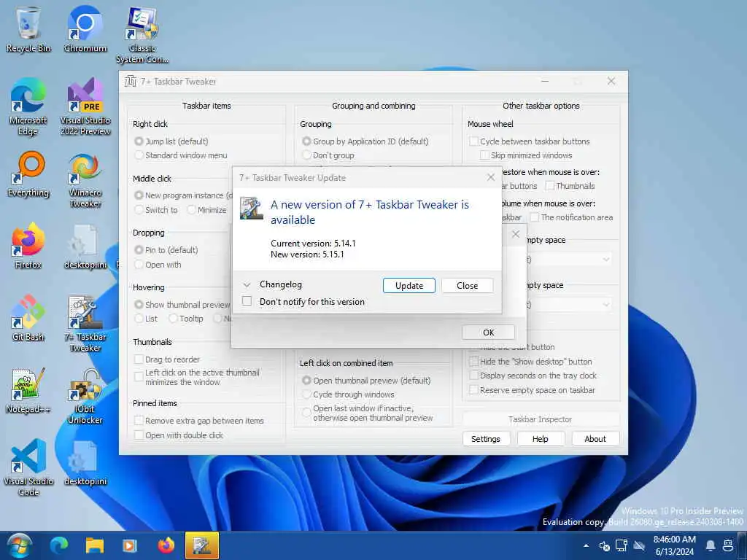Switch to 7+ Taskbar Tweaker taskbar button
This screenshot has height=560, width=747.
click(202, 545)
